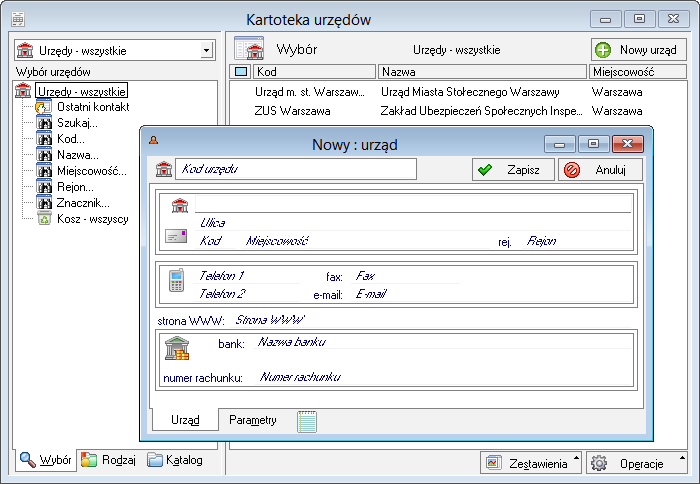Viewport: 700px width, 484px height.
Task: Click Zakład Ubezpieczeń Społecznych name cell
Action: [481, 111]
